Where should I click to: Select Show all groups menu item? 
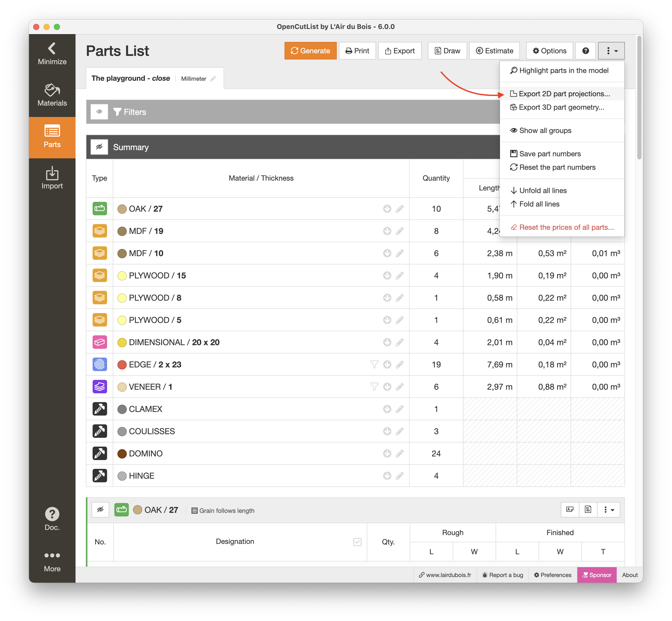pos(562,130)
